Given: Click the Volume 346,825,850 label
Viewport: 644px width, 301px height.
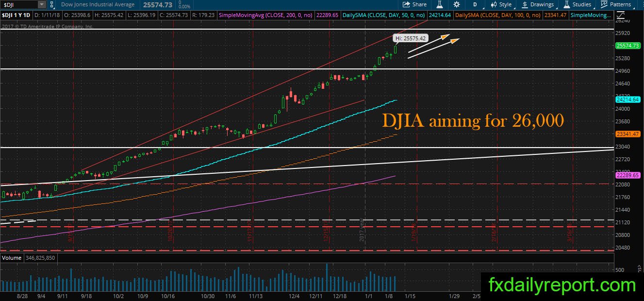Looking at the screenshot, I should coord(29,258).
